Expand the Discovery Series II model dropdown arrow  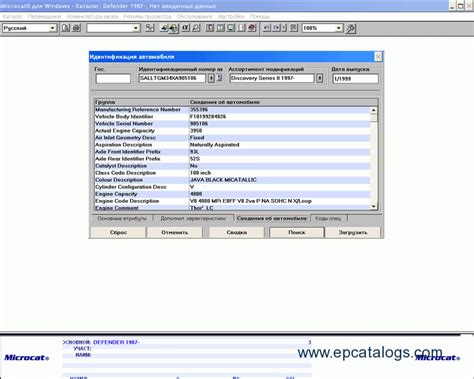click(x=319, y=78)
